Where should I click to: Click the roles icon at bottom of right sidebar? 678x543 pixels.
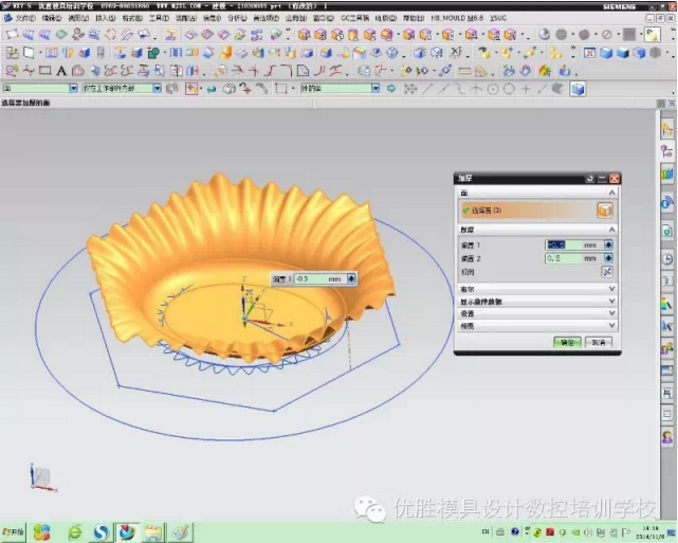point(667,437)
